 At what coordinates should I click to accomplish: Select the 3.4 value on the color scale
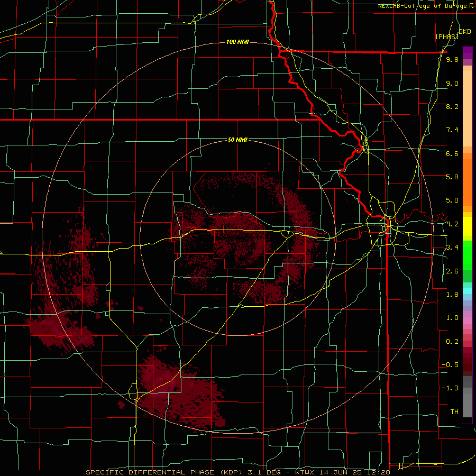click(x=452, y=248)
